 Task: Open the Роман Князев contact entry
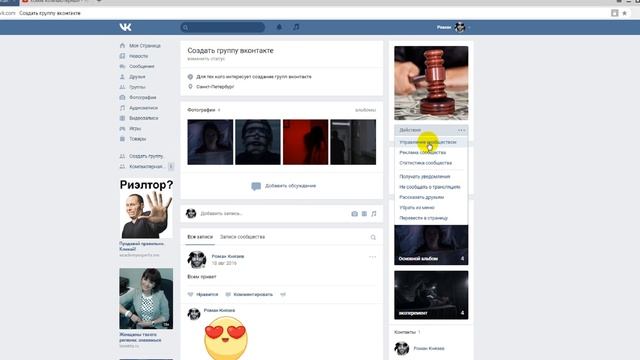[420, 348]
